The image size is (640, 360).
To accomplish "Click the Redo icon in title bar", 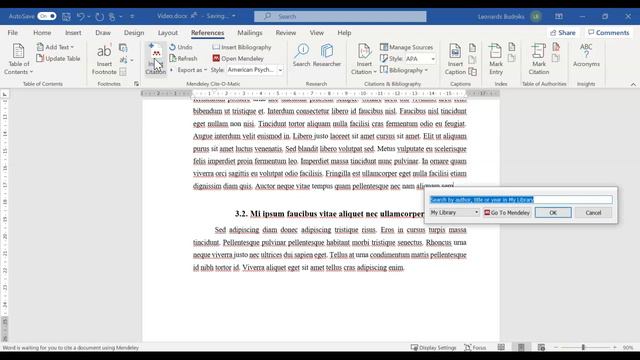I will [x=99, y=16].
